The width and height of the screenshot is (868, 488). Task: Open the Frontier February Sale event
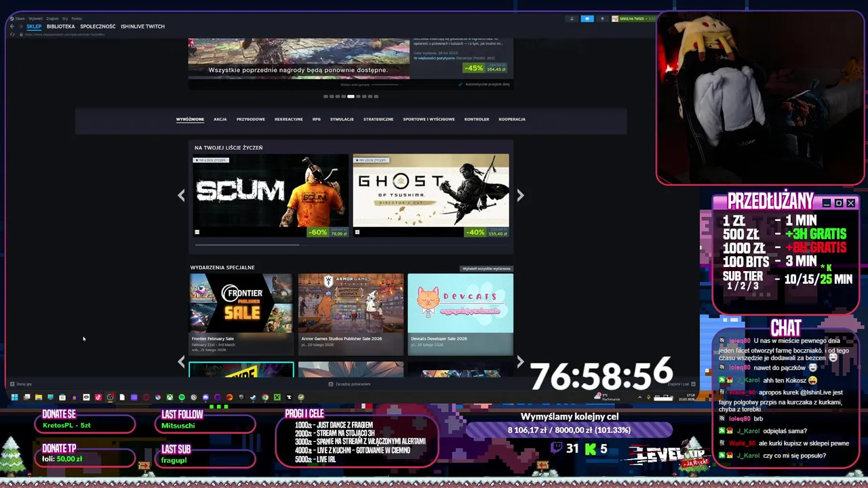pyautogui.click(x=241, y=314)
